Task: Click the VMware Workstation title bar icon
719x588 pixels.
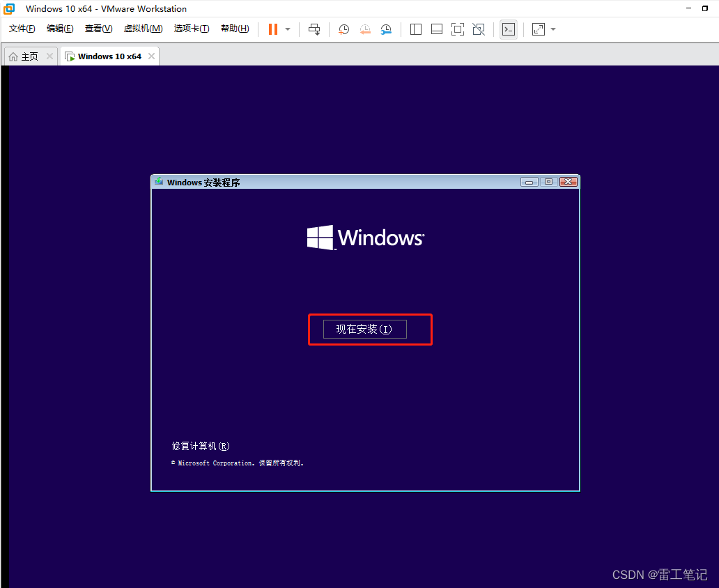Action: [9, 9]
